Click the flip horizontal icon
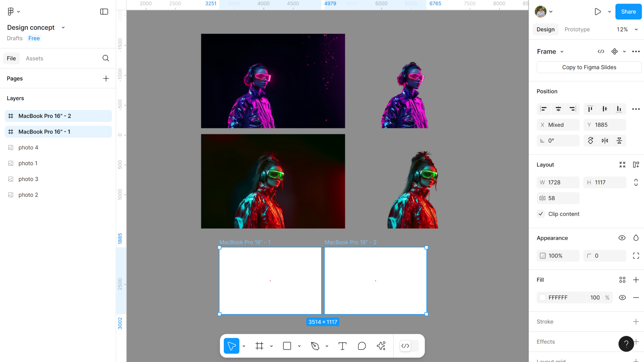The height and width of the screenshot is (362, 644). coord(605,141)
